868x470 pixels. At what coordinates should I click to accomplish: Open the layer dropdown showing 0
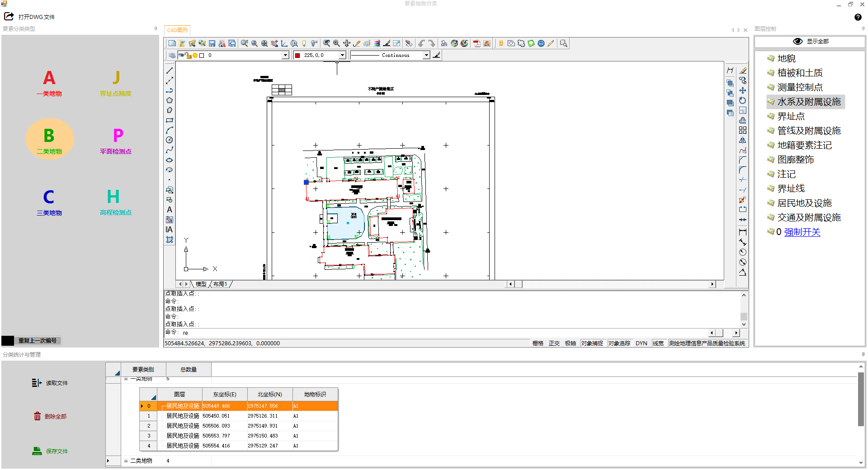(285, 55)
